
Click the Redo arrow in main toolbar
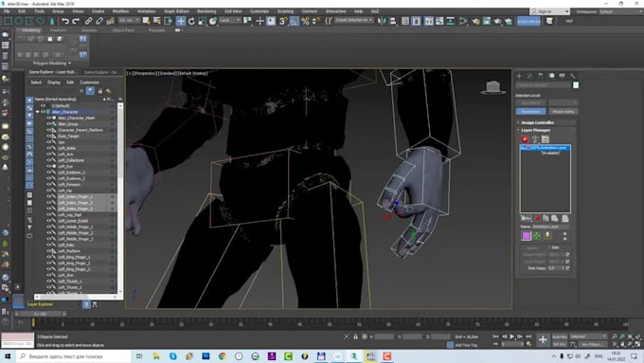coord(76,21)
